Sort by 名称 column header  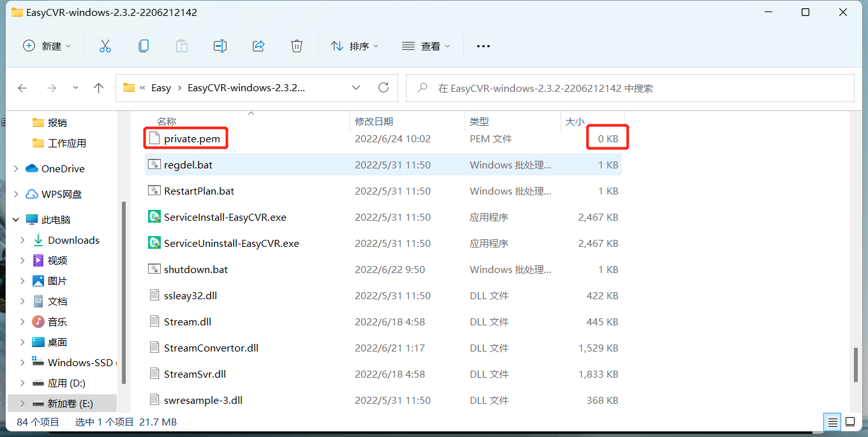(167, 121)
